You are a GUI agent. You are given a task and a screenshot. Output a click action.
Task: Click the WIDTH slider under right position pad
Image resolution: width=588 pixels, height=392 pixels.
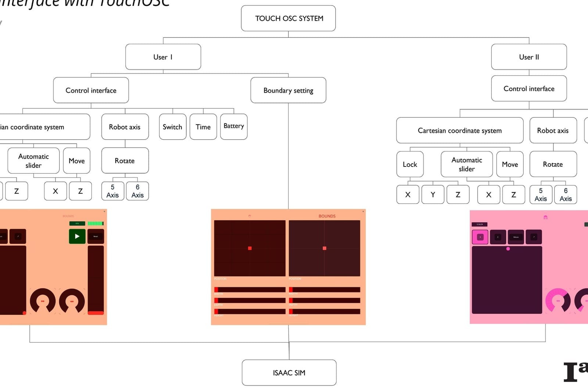325,289
